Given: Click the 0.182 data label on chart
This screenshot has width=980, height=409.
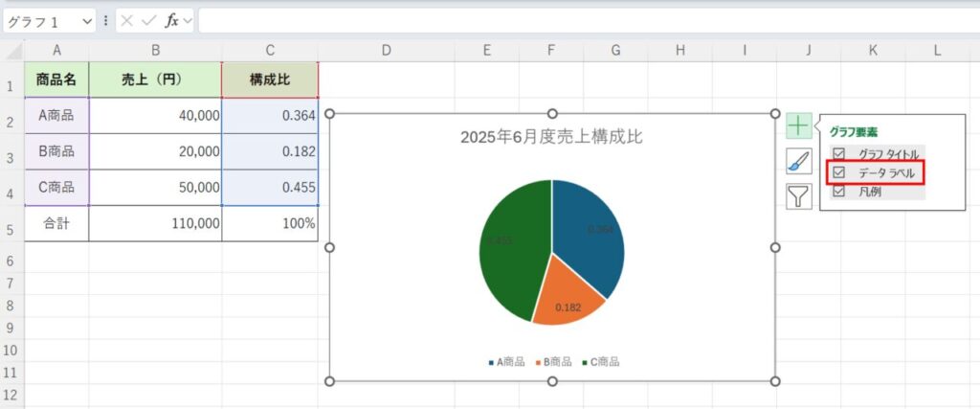Looking at the screenshot, I should [568, 307].
